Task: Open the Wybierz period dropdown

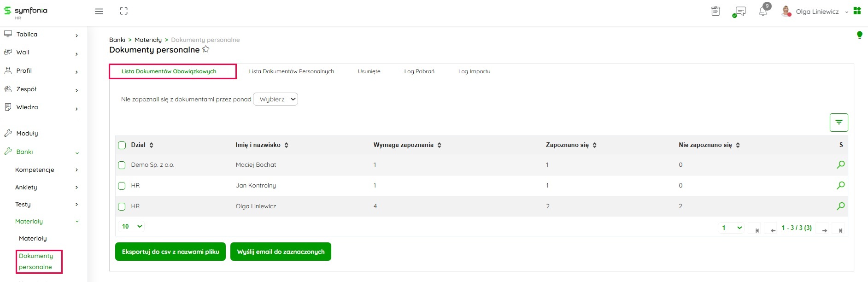Action: (276, 99)
